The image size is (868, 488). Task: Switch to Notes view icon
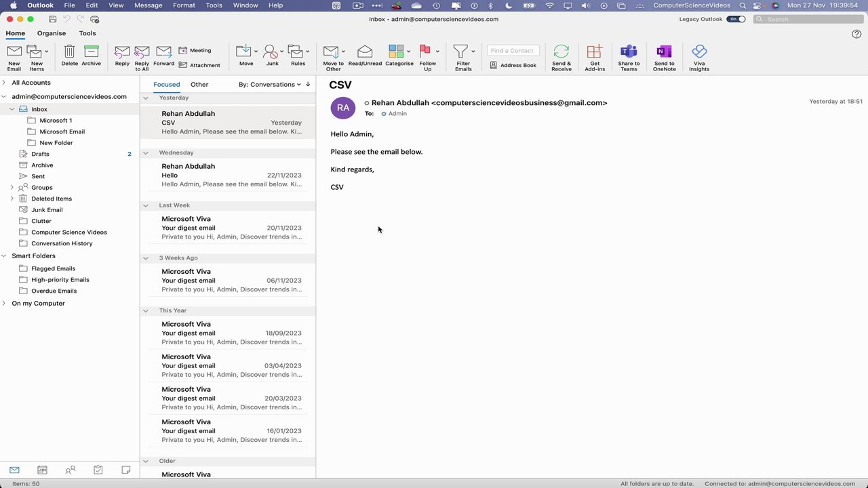point(126,470)
